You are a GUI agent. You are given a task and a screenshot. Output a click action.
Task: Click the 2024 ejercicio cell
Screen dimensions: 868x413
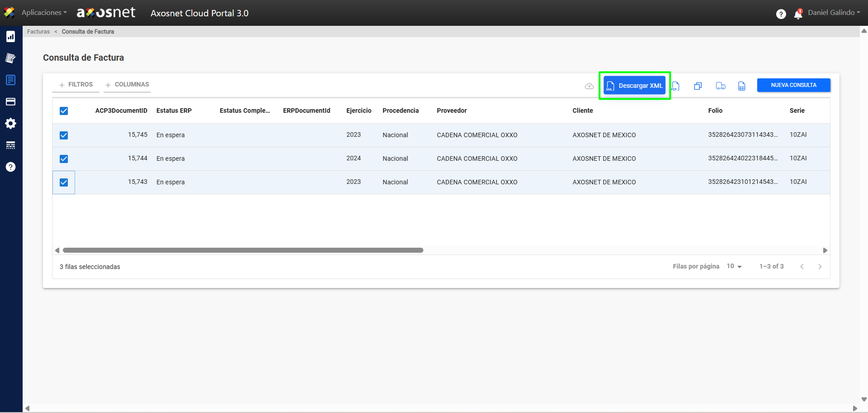[354, 158]
